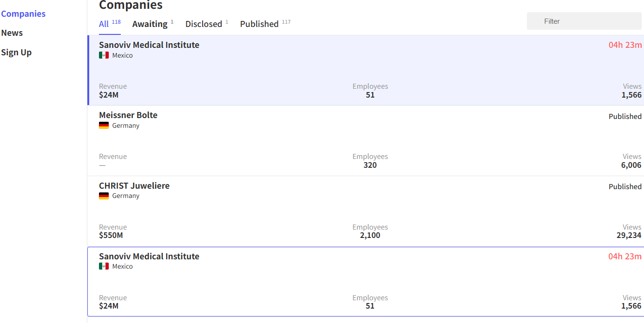Click the 6,006 views count
This screenshot has height=323, width=644.
point(631,165)
